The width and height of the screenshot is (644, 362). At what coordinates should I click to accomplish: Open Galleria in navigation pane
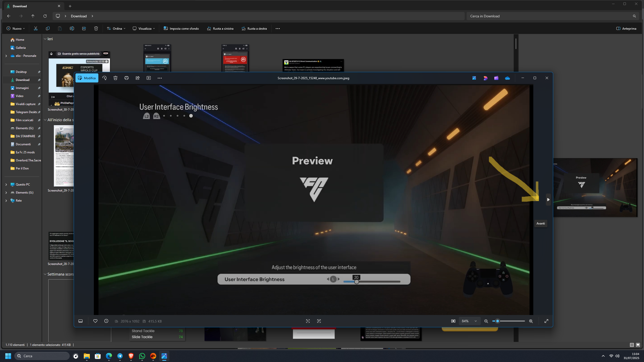tap(21, 48)
